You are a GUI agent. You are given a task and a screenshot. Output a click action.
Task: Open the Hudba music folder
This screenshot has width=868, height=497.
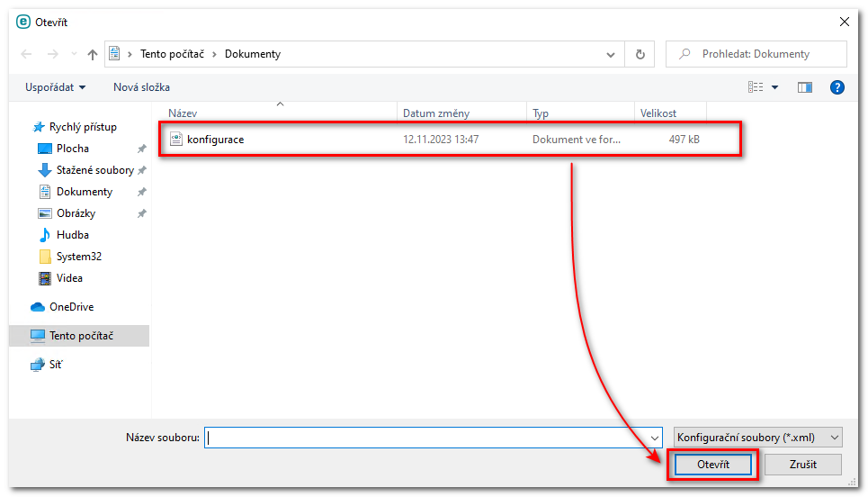72,235
